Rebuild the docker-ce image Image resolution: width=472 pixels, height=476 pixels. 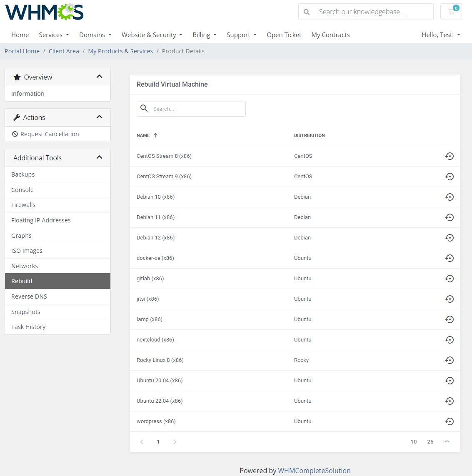pyautogui.click(x=450, y=258)
